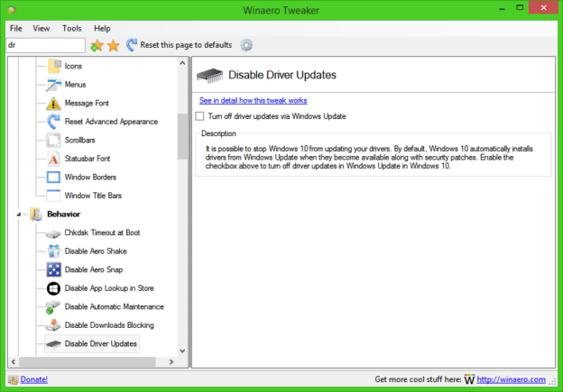Select the Statusbar Font icon
Viewport: 563px width, 392px height.
[53, 159]
